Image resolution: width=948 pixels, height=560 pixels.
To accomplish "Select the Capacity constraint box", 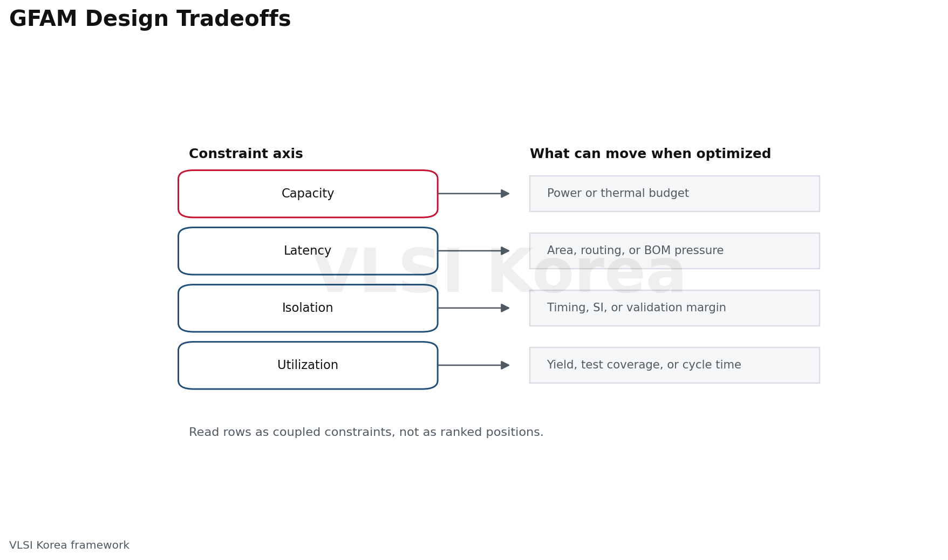I will click(308, 194).
